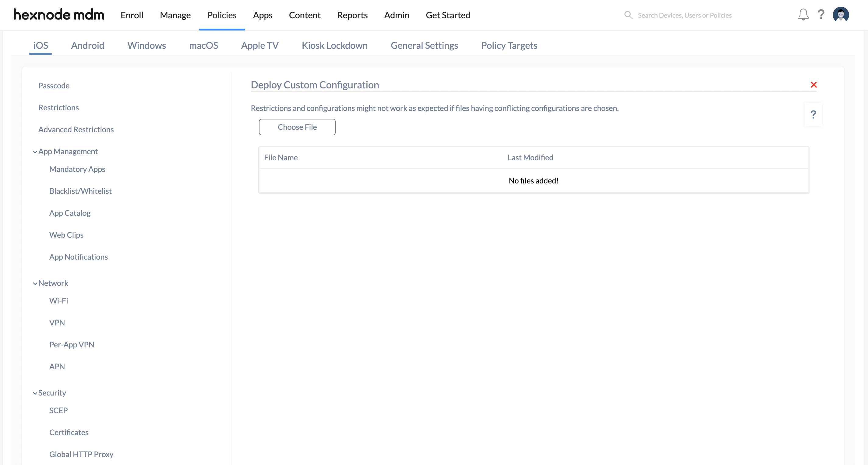Close Deploy Custom Configuration with red X
The image size is (868, 465).
[813, 85]
